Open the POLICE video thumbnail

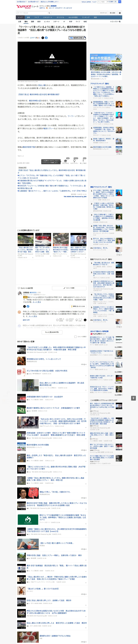(x=43, y=239)
